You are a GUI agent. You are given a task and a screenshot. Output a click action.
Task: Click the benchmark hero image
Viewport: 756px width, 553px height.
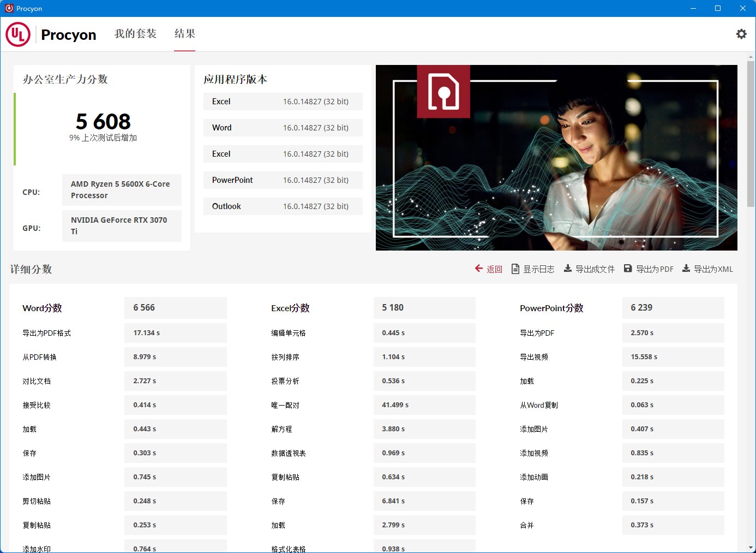click(556, 158)
